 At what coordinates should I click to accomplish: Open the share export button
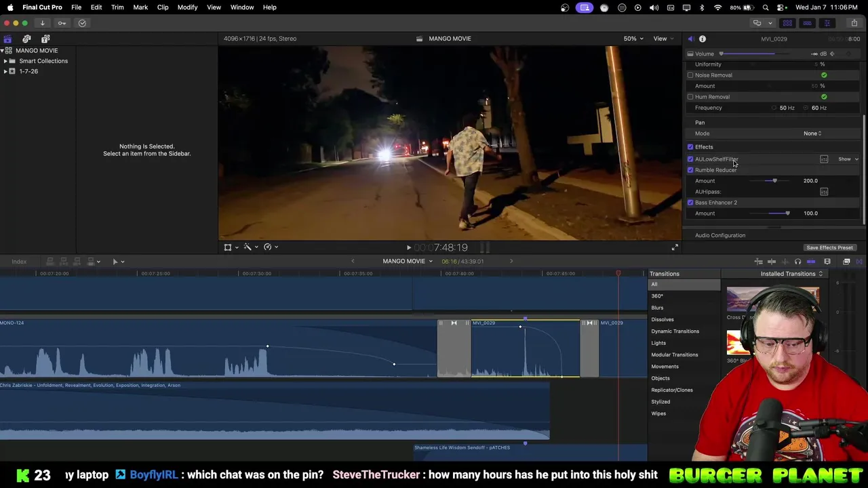(855, 23)
